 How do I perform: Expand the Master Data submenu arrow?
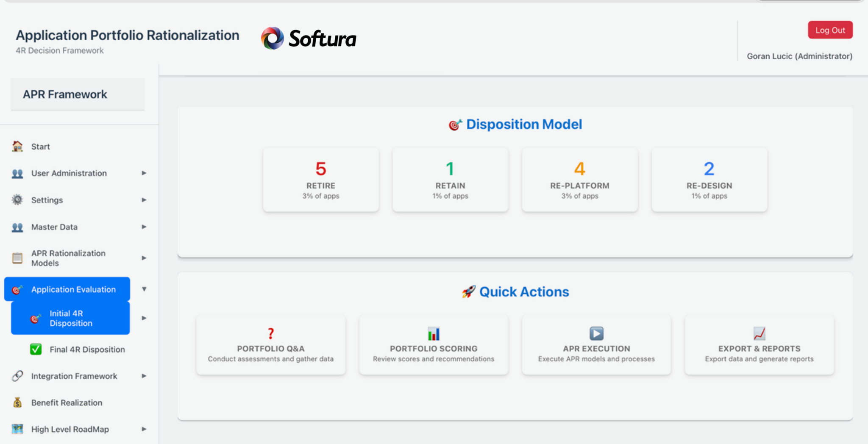click(144, 227)
